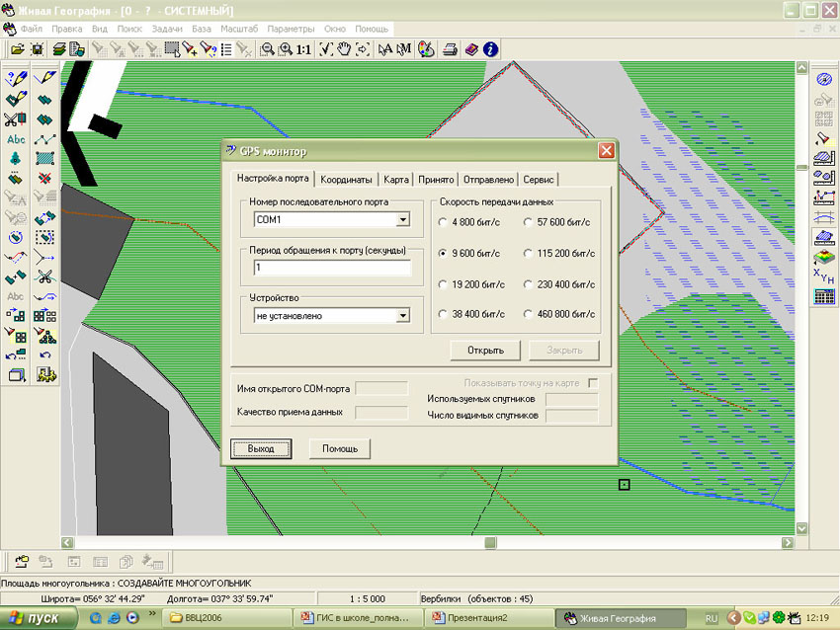Click the port polling period field

331,268
